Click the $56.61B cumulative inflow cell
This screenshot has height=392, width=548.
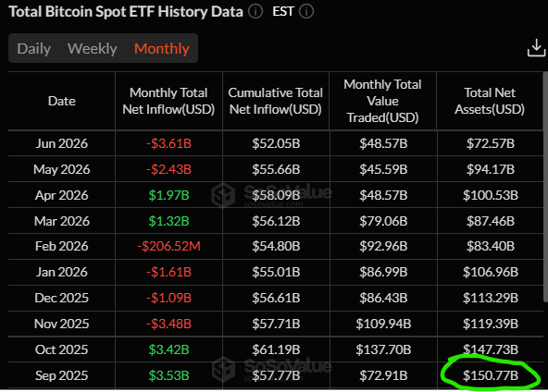click(x=276, y=298)
